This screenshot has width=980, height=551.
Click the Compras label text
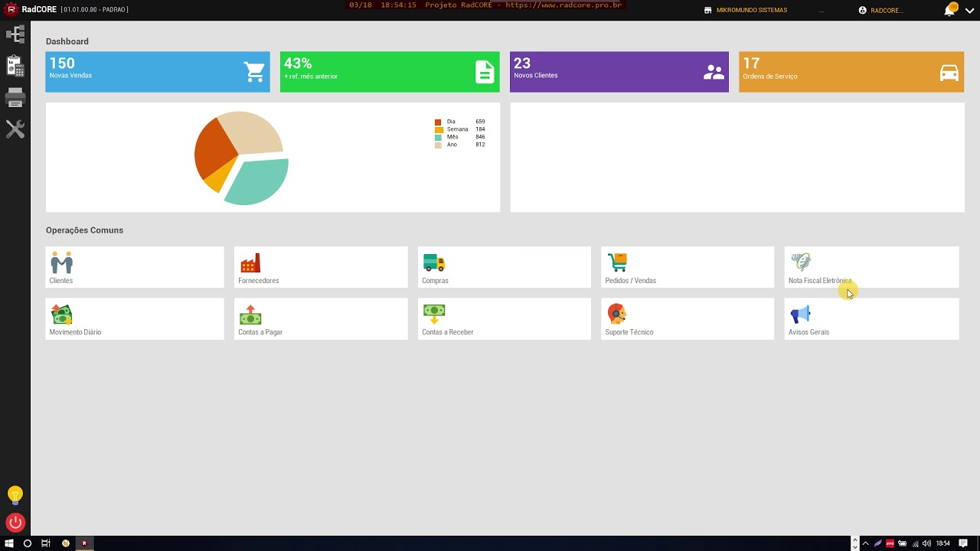435,281
